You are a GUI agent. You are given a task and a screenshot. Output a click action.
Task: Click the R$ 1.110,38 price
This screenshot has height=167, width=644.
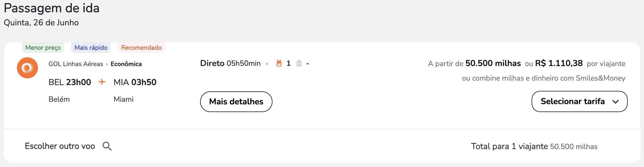pos(559,63)
